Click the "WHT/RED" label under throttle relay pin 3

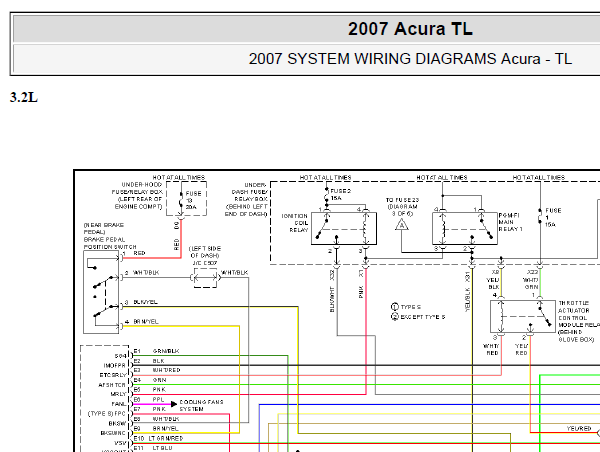point(492,349)
